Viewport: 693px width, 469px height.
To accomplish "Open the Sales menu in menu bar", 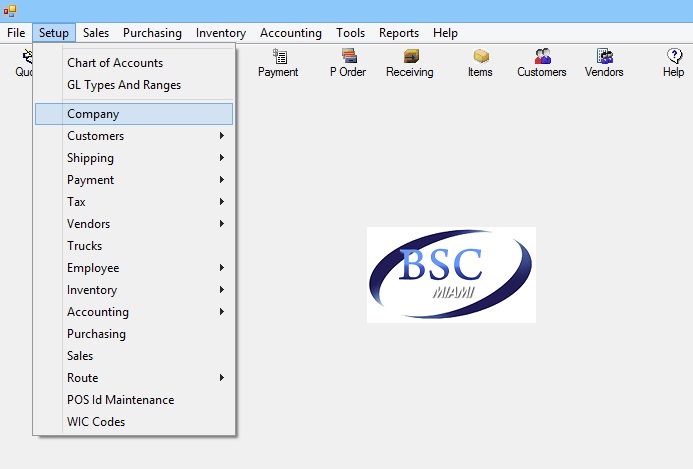I will point(96,33).
